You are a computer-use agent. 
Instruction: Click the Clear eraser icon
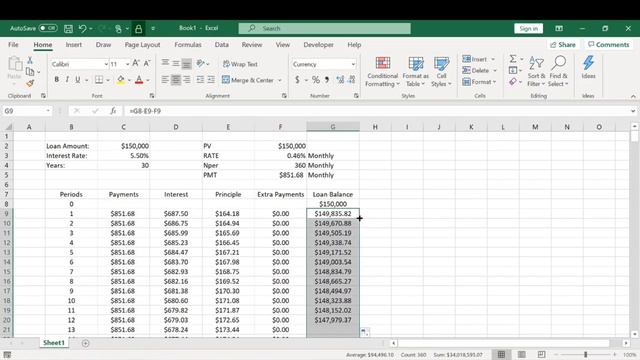point(513,82)
